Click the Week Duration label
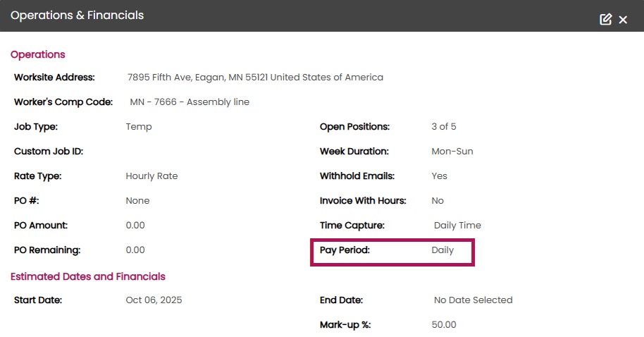 pos(354,152)
